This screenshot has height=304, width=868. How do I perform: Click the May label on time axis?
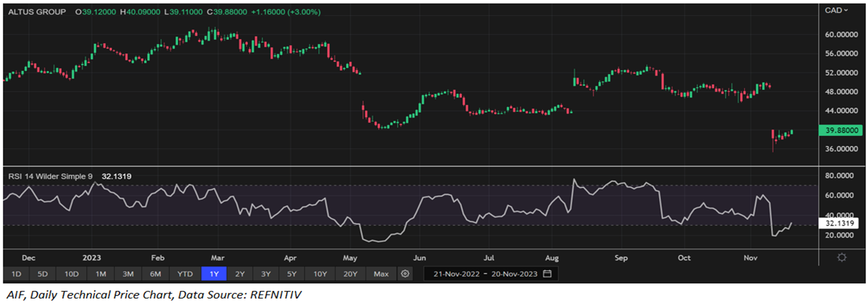(350, 258)
